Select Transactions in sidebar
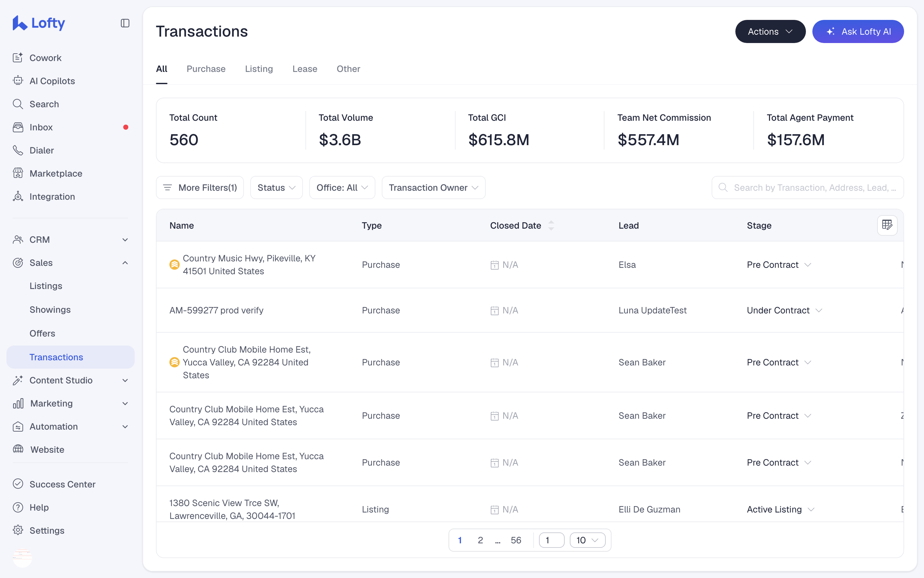The height and width of the screenshot is (578, 924). click(71, 357)
